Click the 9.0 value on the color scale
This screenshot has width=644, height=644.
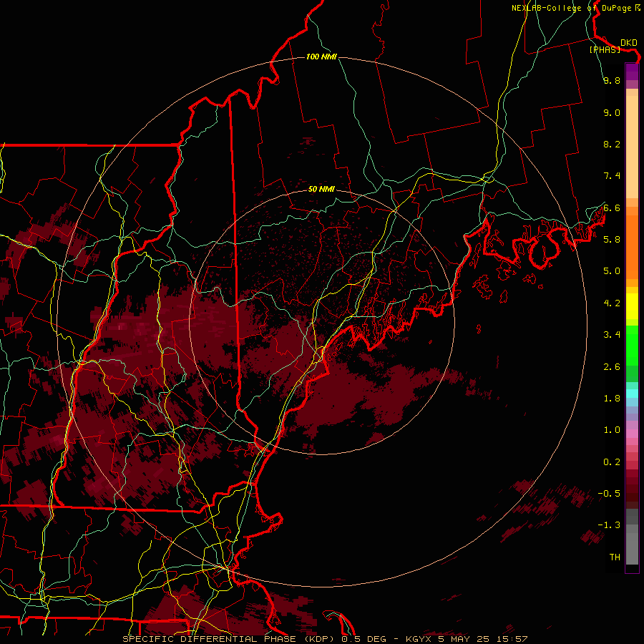point(612,112)
